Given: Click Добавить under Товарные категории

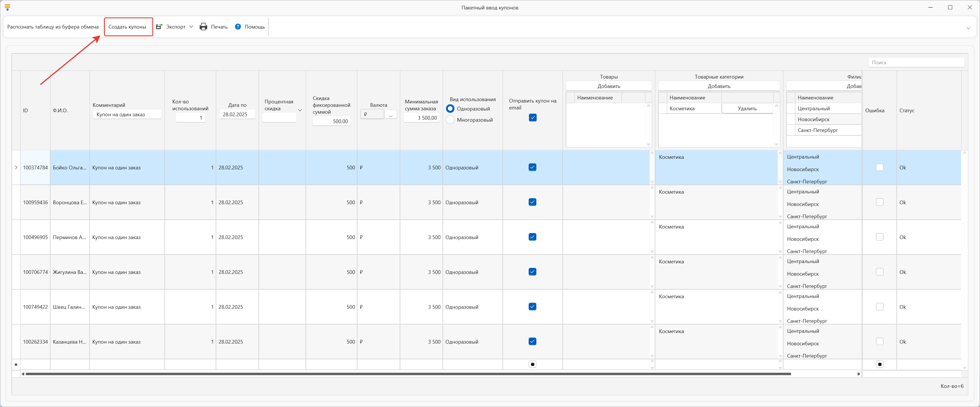Looking at the screenshot, I should [719, 86].
